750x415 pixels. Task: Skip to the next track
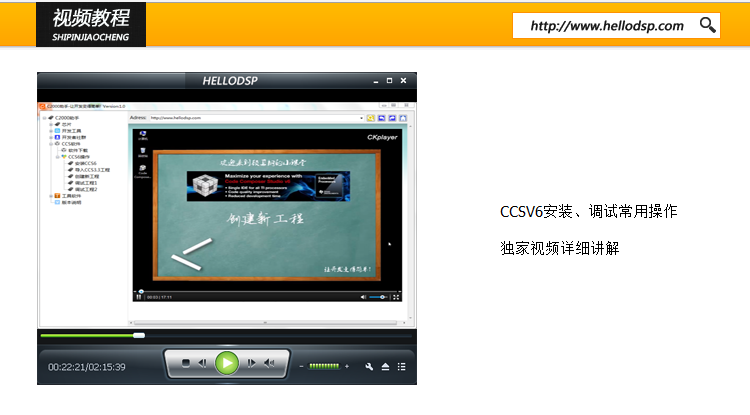[251, 363]
